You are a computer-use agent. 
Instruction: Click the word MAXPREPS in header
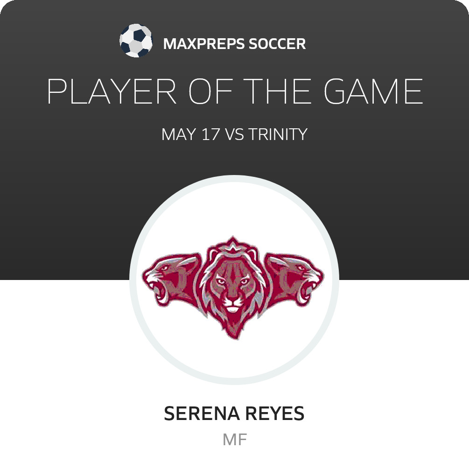(204, 44)
